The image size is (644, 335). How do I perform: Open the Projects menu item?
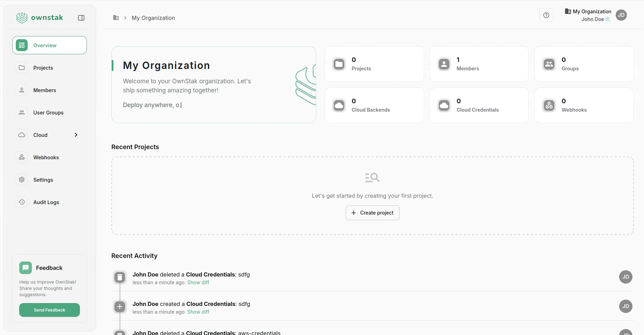click(x=49, y=68)
